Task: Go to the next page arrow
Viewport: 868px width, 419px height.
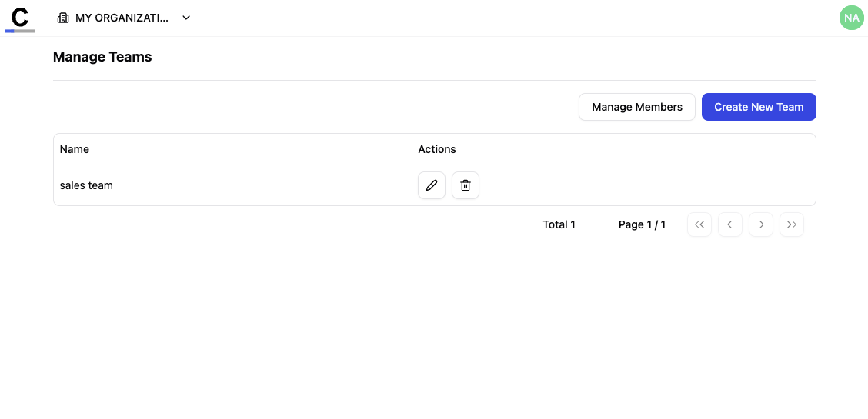Action: point(761,224)
